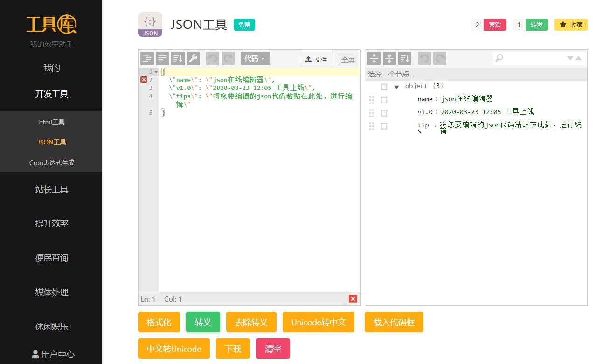Collapse the object {3} tree node
Screen dimensions: 610x364
[396, 87]
